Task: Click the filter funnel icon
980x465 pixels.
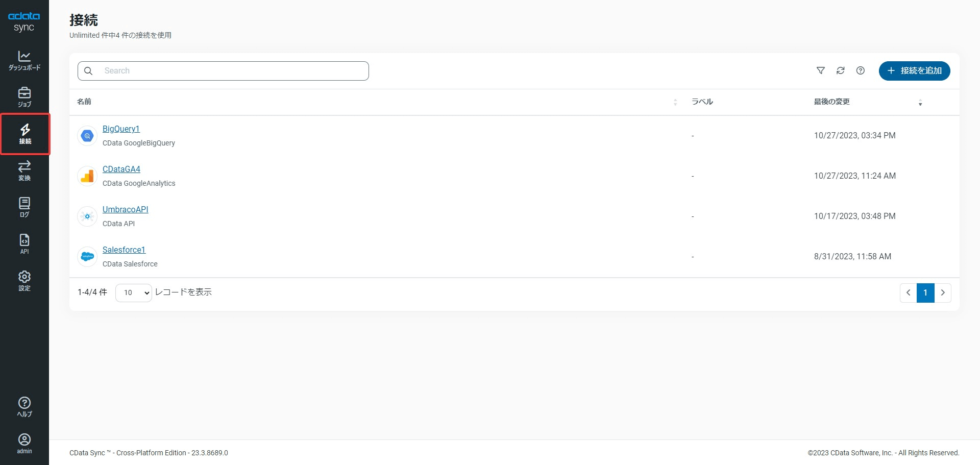Action: [x=821, y=71]
